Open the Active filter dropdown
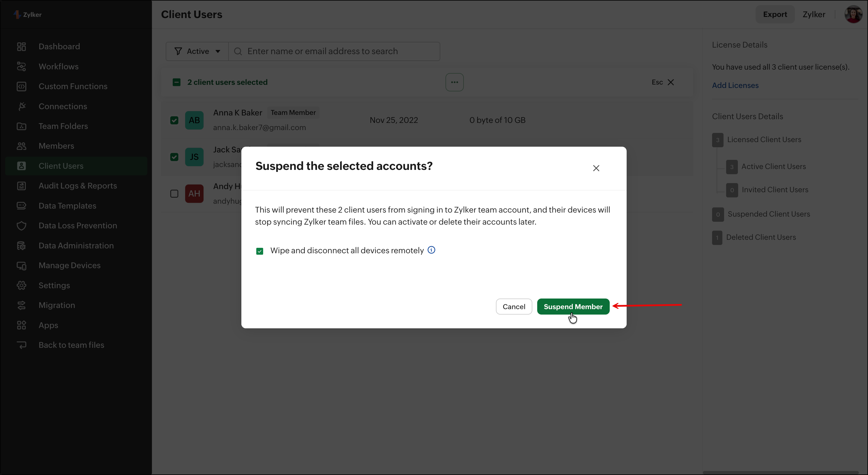Viewport: 868px width, 475px height. click(197, 51)
